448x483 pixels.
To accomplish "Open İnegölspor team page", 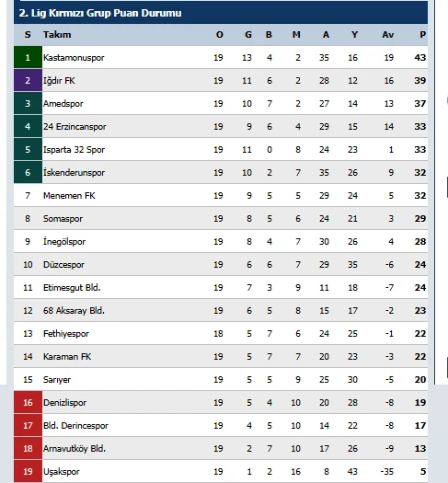I will click(x=64, y=241).
